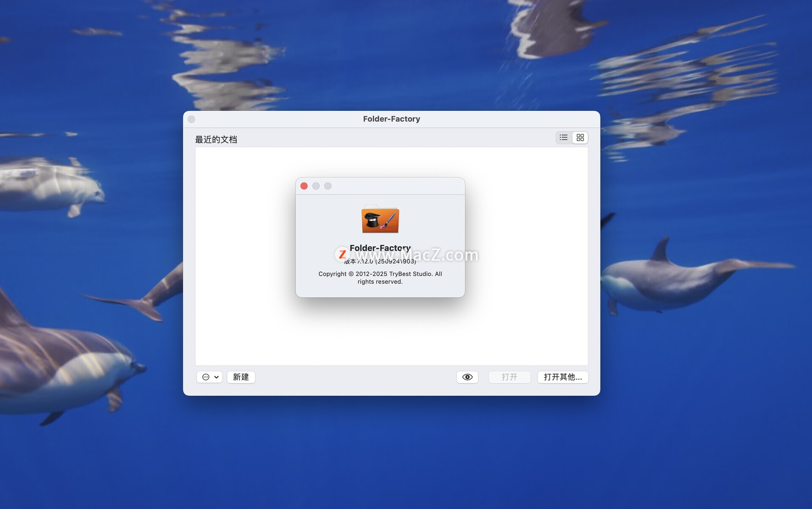Viewport: 812px width, 509px height.
Task: Click the 打开其他... button
Action: click(562, 377)
